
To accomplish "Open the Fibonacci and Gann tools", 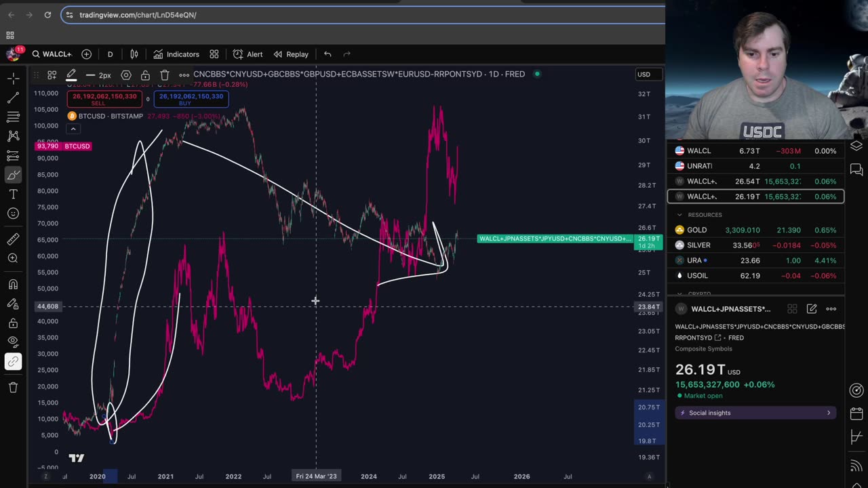I will 13,117.
